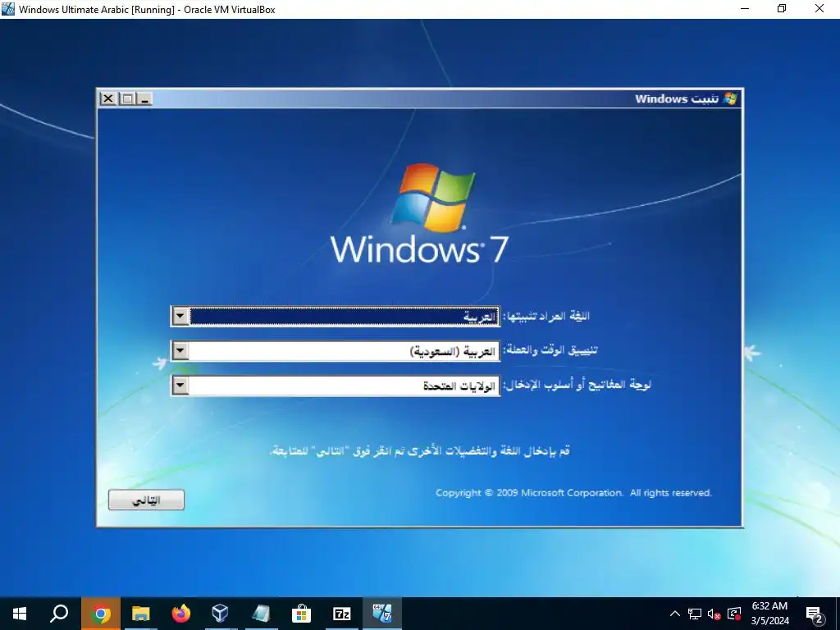Open the remote display tray icon

pos(734,614)
